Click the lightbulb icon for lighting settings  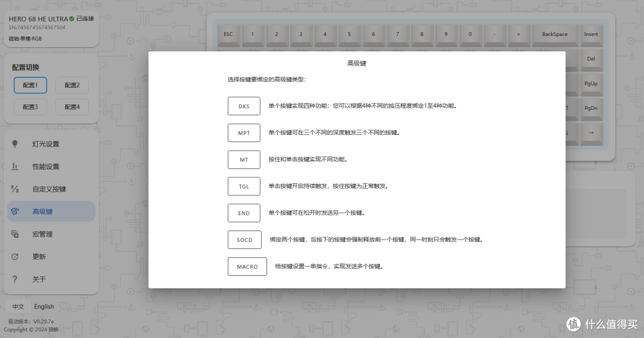pos(15,143)
